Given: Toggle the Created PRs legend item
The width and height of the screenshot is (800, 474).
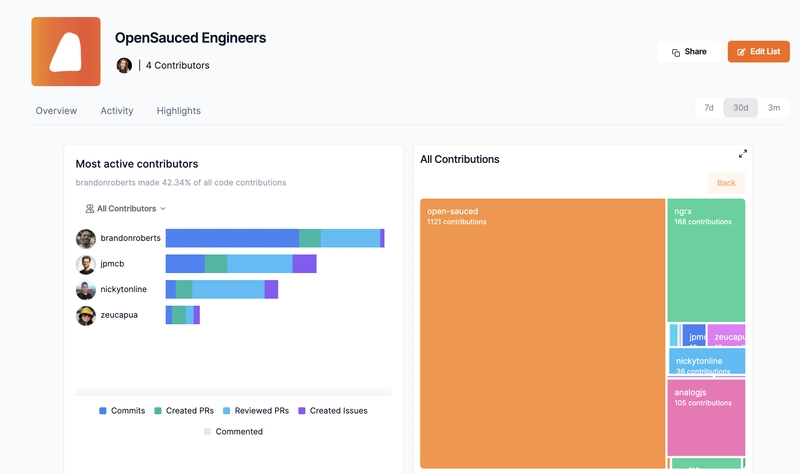Looking at the screenshot, I should click(184, 411).
